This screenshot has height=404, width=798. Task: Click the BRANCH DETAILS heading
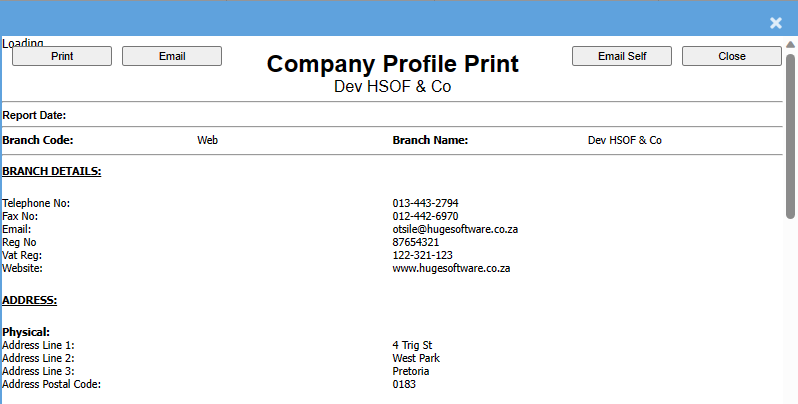(x=52, y=171)
